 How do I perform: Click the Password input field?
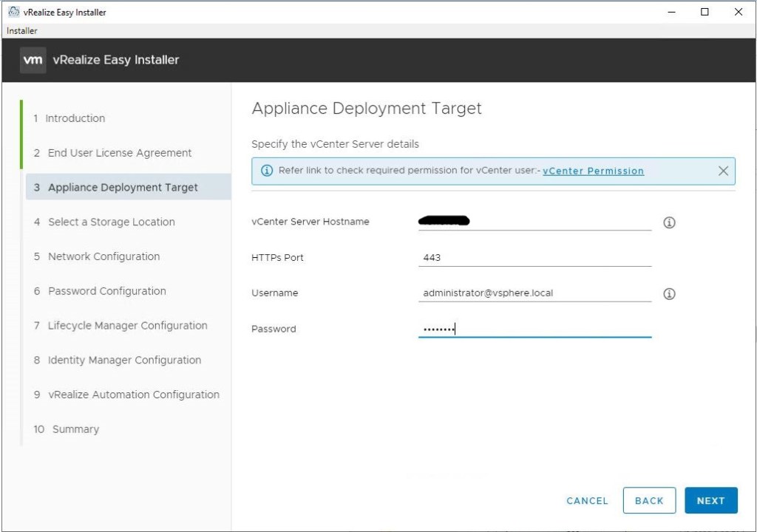[x=534, y=329]
